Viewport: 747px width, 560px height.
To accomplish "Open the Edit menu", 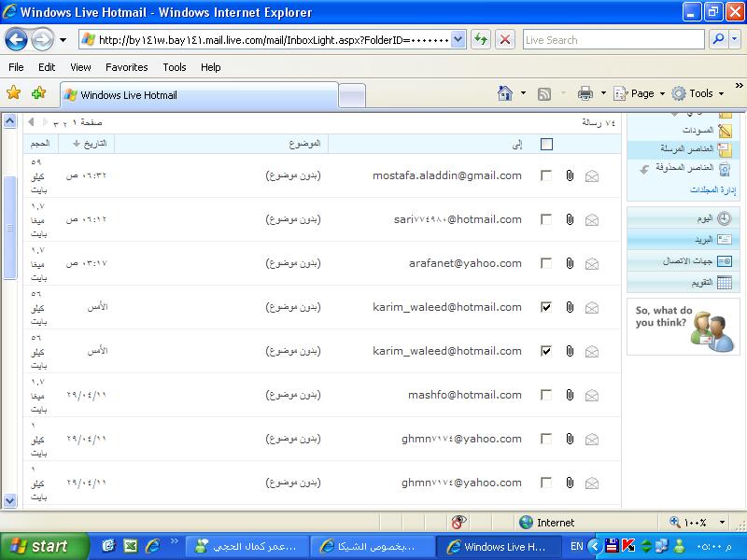I will click(47, 67).
